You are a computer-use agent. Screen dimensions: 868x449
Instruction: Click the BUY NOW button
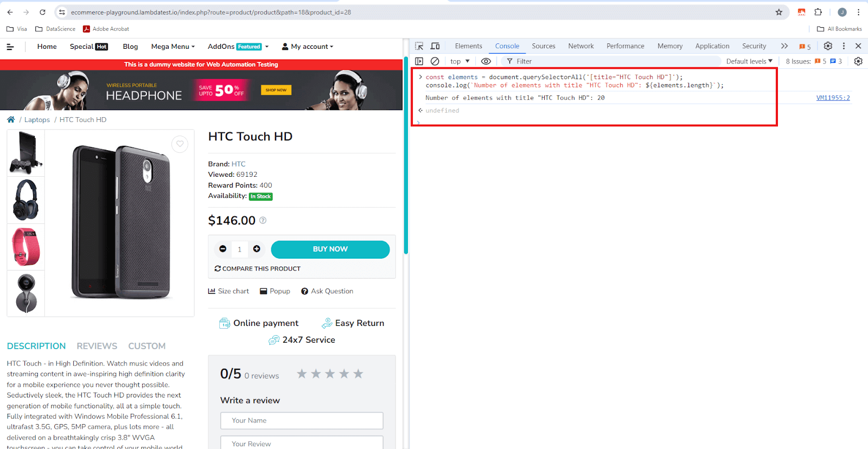(x=330, y=249)
